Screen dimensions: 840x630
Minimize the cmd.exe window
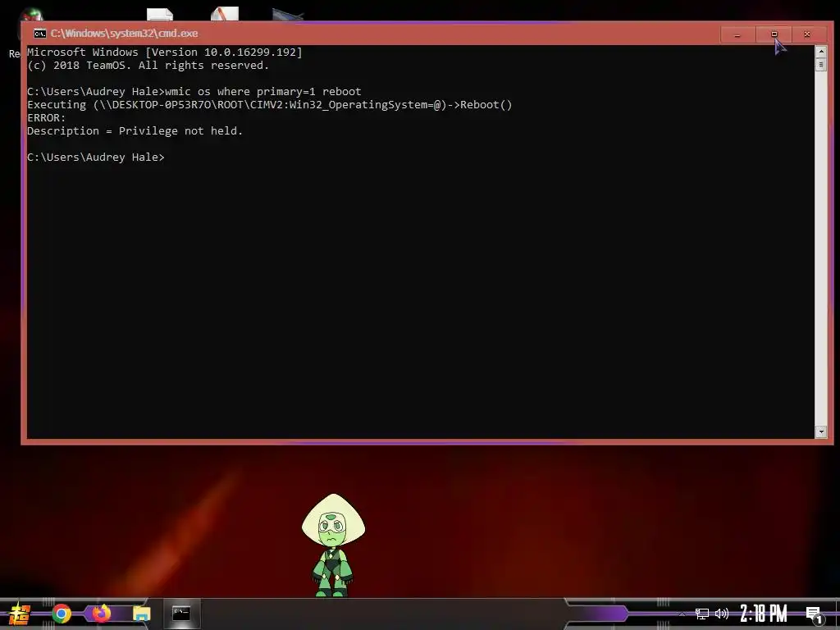point(737,34)
